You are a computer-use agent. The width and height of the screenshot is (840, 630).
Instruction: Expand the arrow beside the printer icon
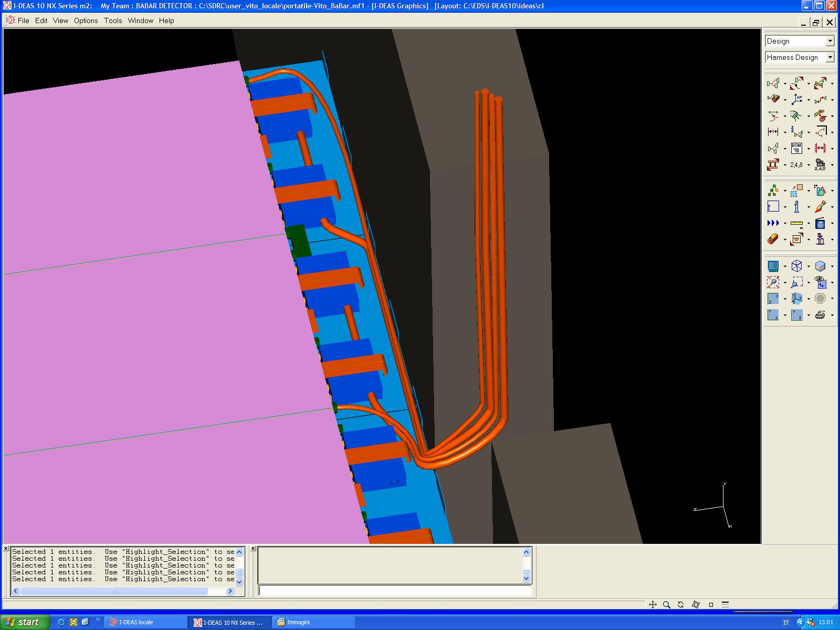(832, 316)
